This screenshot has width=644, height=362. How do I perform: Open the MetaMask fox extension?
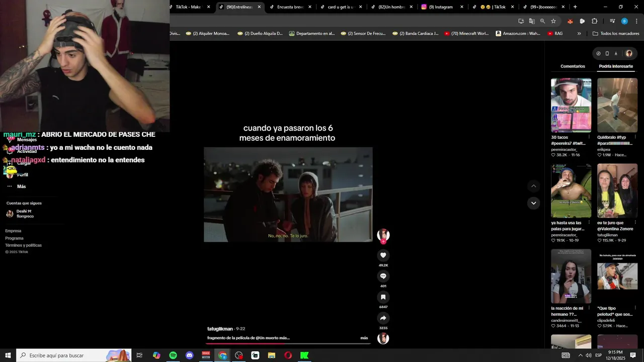pyautogui.click(x=570, y=21)
